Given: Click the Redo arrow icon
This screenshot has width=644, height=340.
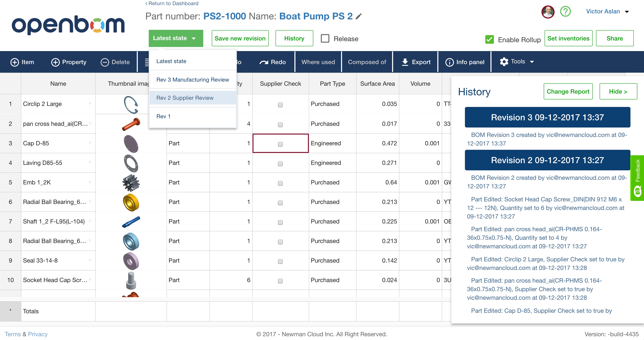Looking at the screenshot, I should [264, 62].
